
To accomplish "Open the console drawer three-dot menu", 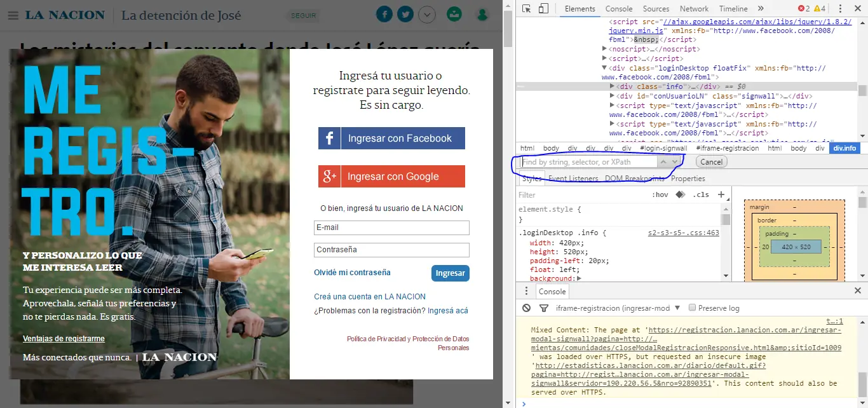I will coord(526,291).
